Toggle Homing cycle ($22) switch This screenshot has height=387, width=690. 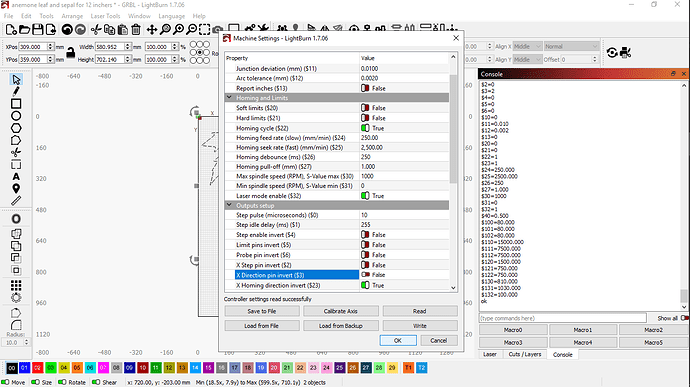tap(365, 128)
